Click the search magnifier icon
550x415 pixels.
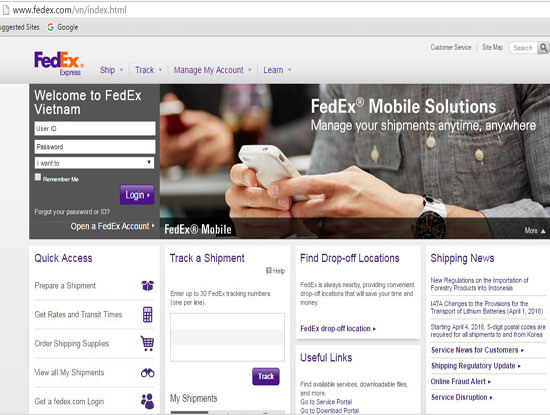tap(543, 47)
